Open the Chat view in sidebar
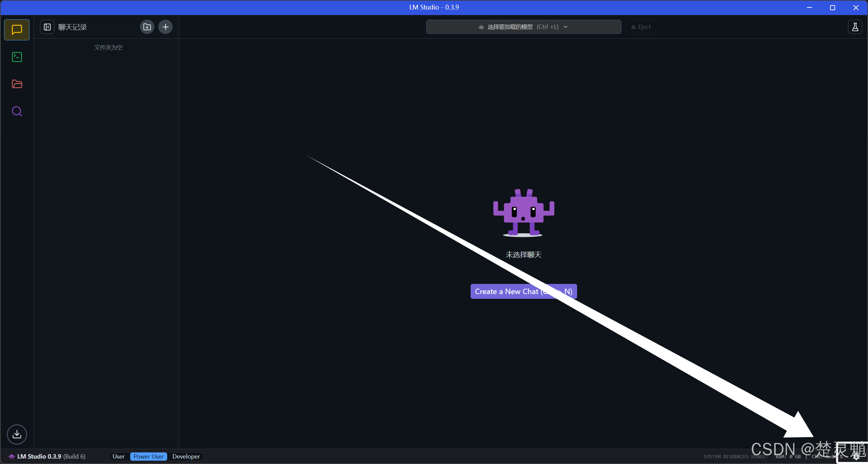Screen dimensions: 868x464 coord(17,30)
